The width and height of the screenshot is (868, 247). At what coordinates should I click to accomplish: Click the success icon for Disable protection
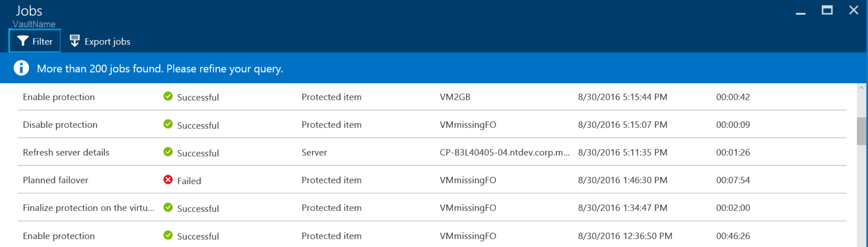pos(168,124)
